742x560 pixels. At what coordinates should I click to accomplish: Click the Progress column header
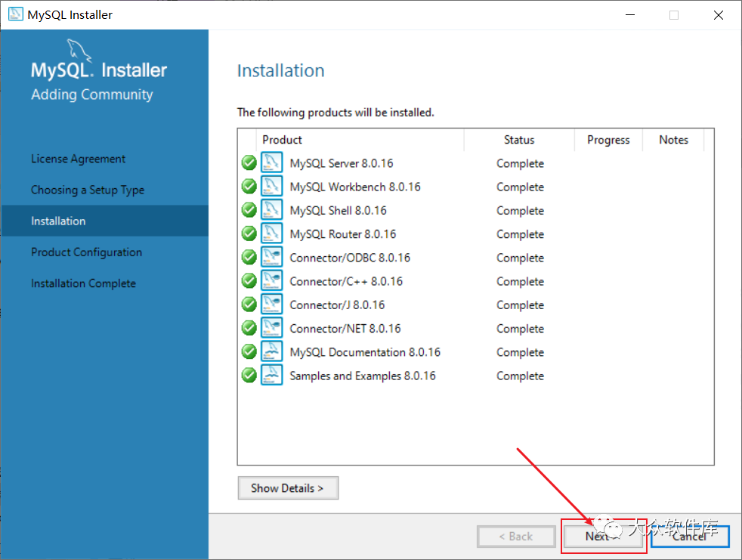click(608, 140)
